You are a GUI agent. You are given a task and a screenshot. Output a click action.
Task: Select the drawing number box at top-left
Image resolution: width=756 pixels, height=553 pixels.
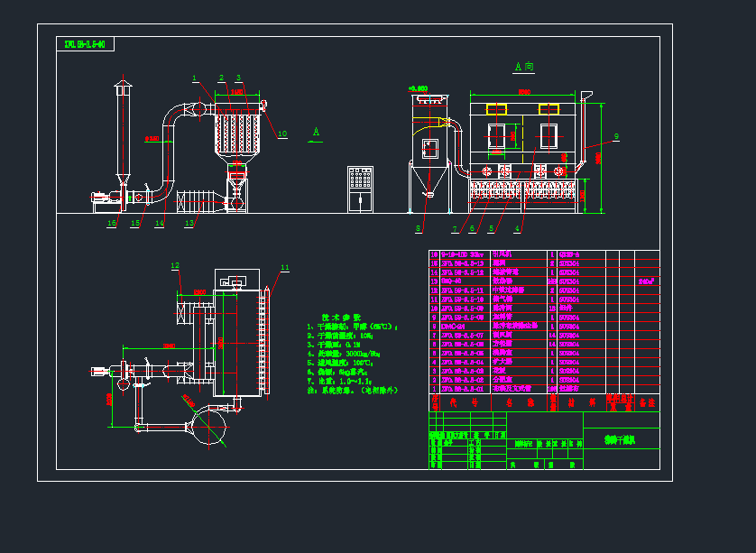coord(85,44)
